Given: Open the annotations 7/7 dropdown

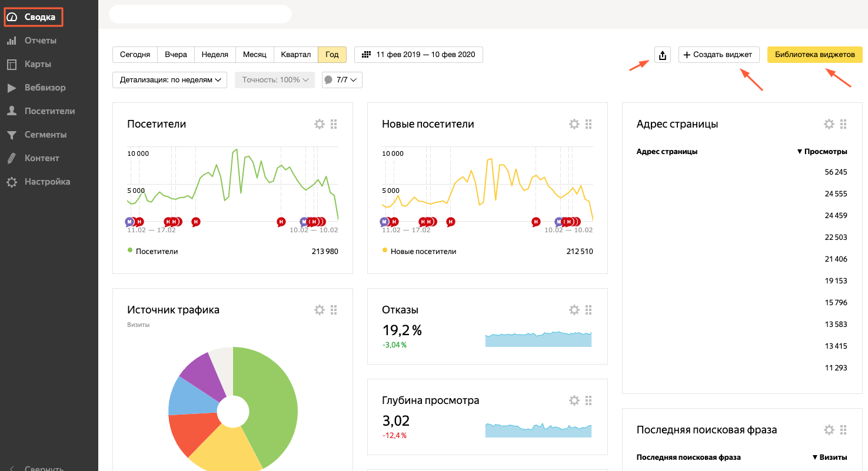Looking at the screenshot, I should coord(342,80).
